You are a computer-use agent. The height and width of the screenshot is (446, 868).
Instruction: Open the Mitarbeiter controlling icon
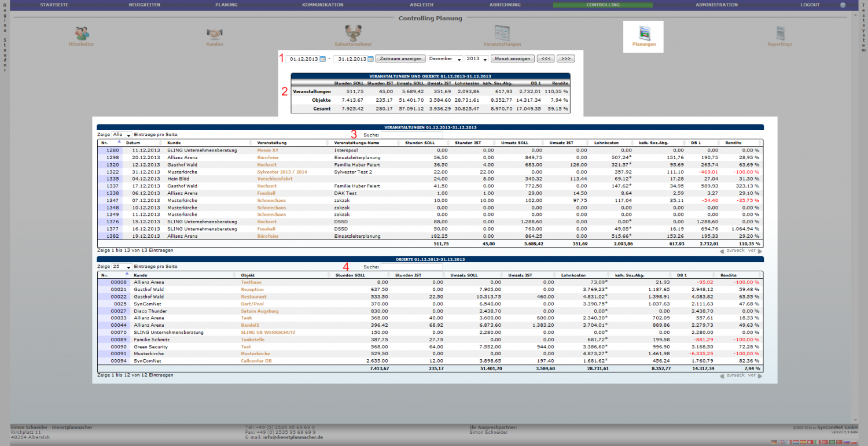pyautogui.click(x=82, y=32)
